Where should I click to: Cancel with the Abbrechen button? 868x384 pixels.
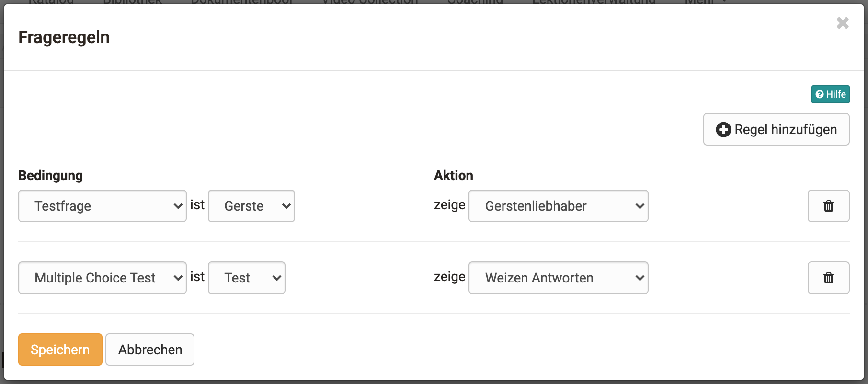coord(150,350)
